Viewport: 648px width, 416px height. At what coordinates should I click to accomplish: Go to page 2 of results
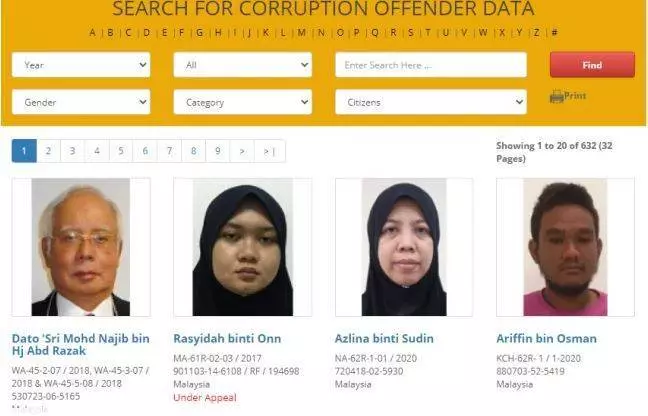tap(48, 151)
